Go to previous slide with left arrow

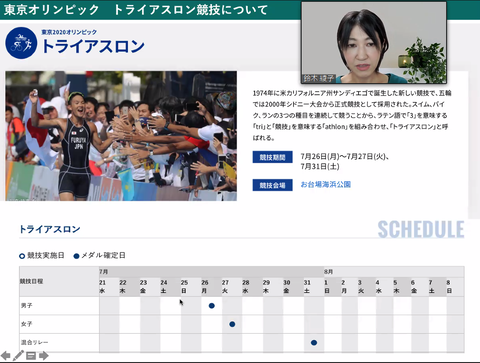[x=6, y=355]
